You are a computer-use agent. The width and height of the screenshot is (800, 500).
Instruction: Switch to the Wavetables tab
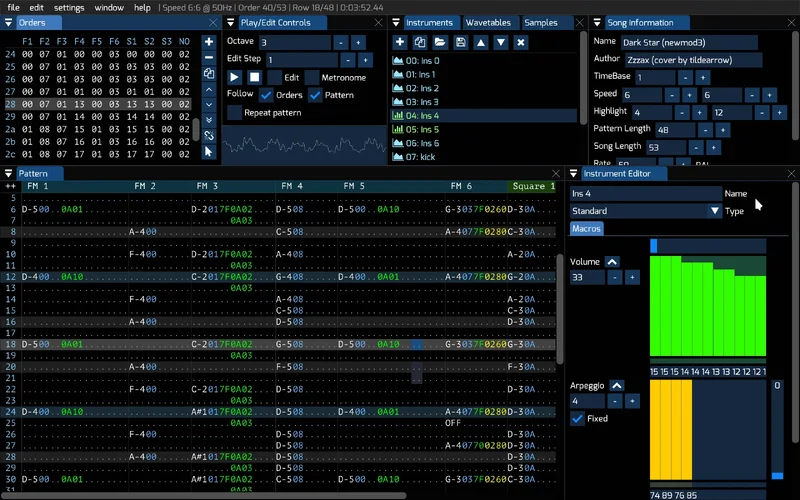(x=488, y=23)
